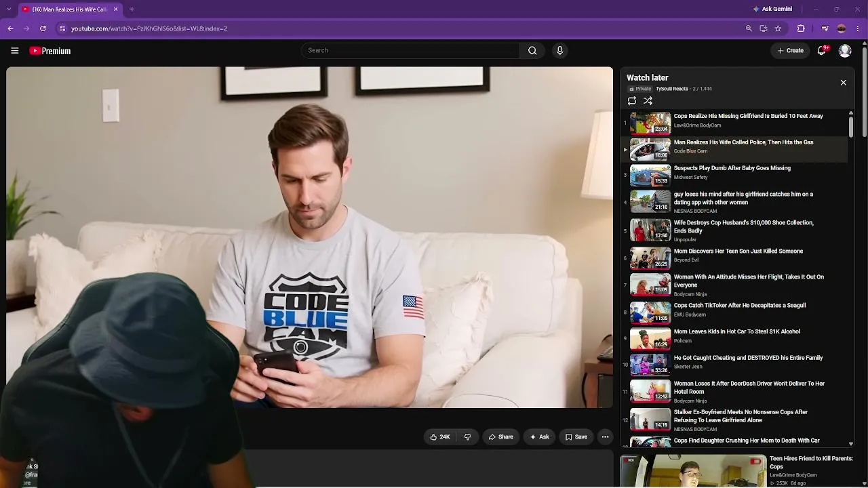
Task: Click the 23:04 thumbnail in playlist
Action: pos(650,123)
